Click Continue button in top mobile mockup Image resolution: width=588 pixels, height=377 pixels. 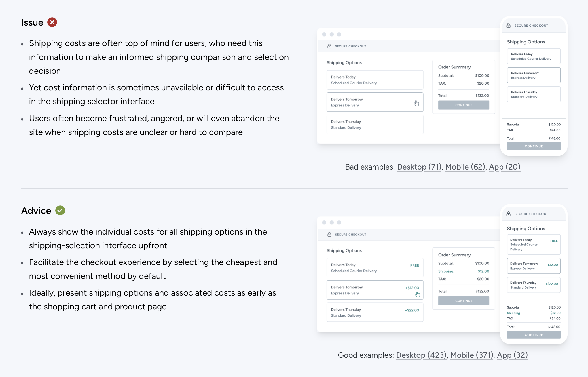[x=534, y=146]
